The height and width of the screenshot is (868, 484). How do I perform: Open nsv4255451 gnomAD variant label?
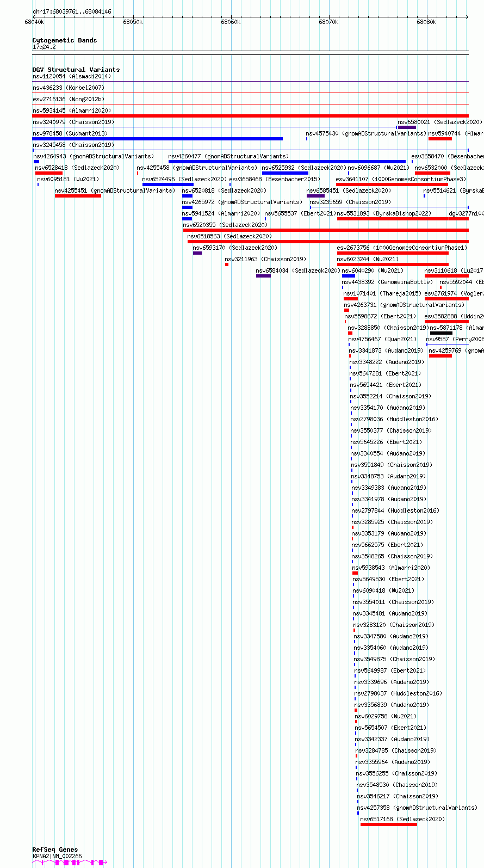click(x=115, y=190)
